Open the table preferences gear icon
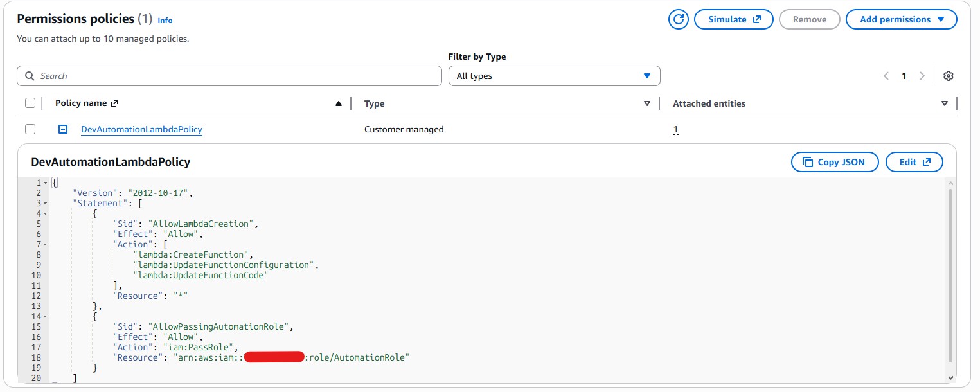Screen dimensions: 980x392 pyautogui.click(x=948, y=76)
